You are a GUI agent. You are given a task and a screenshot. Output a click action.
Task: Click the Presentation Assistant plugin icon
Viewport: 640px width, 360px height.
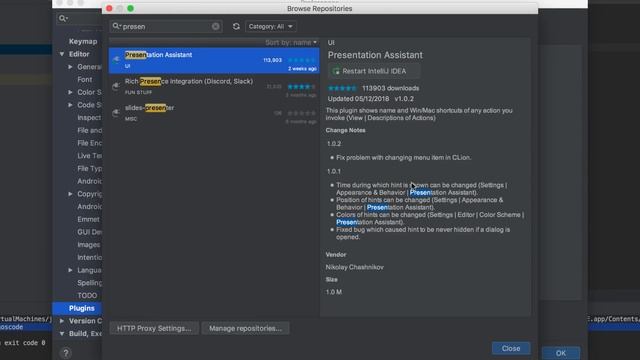pyautogui.click(x=116, y=60)
